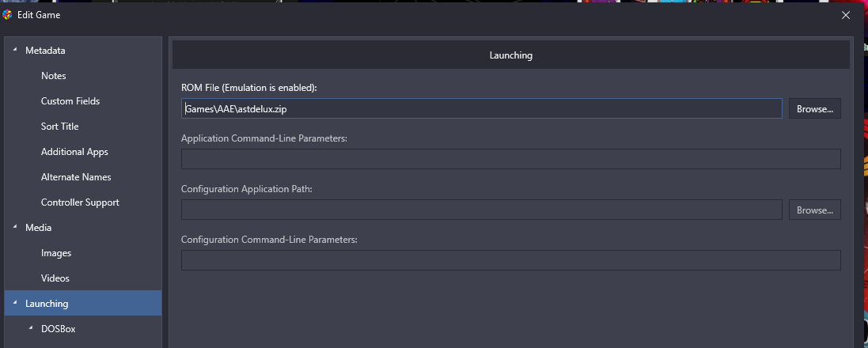This screenshot has width=868, height=348.
Task: Expand the DOSBox tree arrow
Action: [x=30, y=329]
